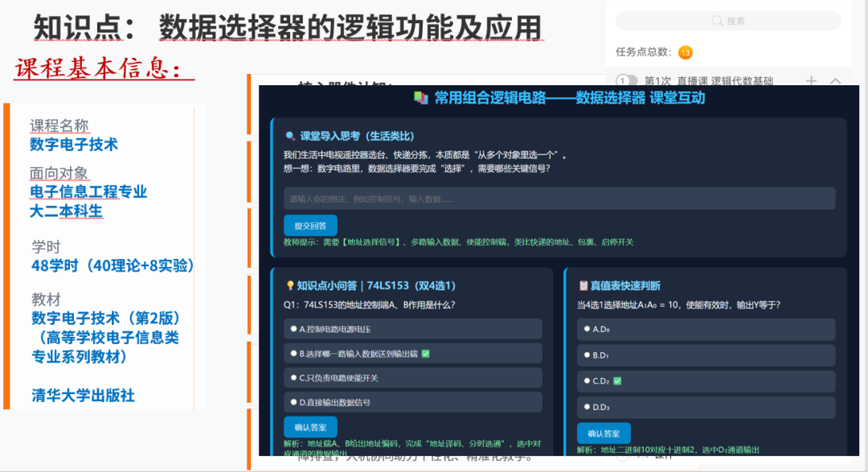Submit the response with 提交回答
This screenshot has height=472, width=868.
pyautogui.click(x=310, y=225)
